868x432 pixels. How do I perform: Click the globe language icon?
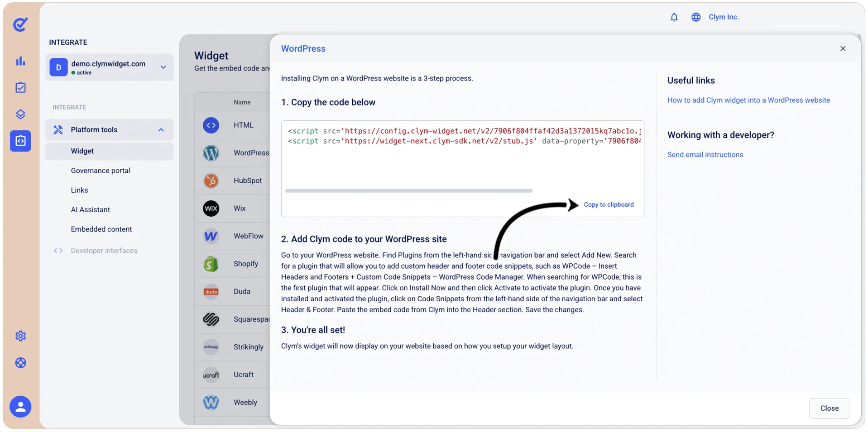coord(695,17)
